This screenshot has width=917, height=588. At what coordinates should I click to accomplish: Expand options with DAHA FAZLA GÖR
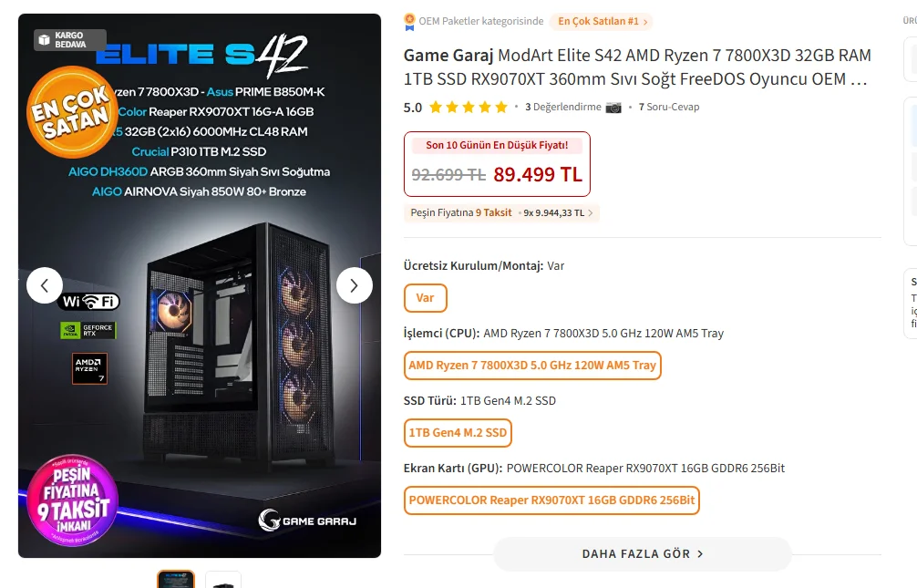point(642,553)
